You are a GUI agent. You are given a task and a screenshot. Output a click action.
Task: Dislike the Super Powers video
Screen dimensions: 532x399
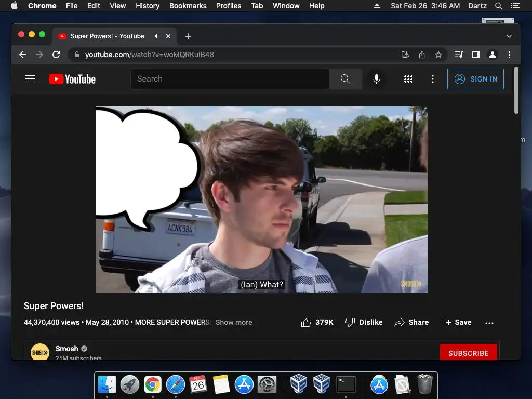tap(364, 322)
